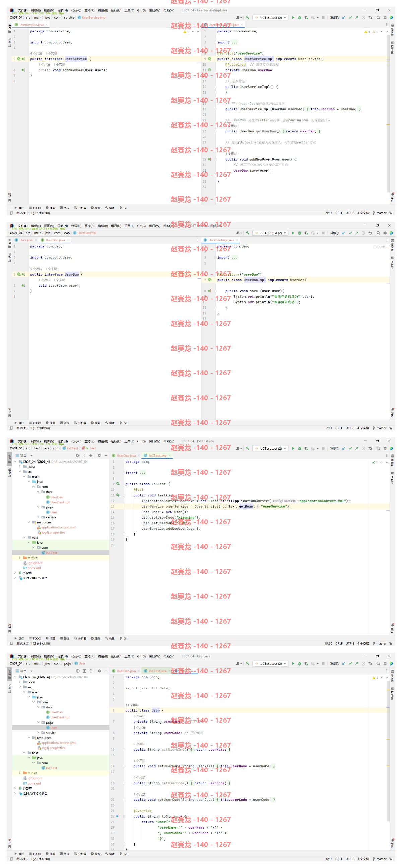Select UserDaoImpl in User.java window tree
402x868 pixels.
pyautogui.click(x=60, y=717)
